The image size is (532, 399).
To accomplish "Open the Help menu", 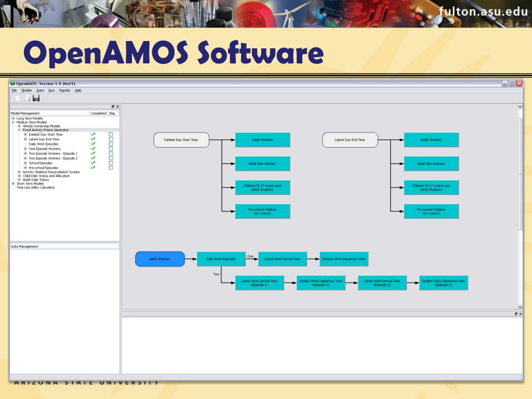I will point(78,90).
